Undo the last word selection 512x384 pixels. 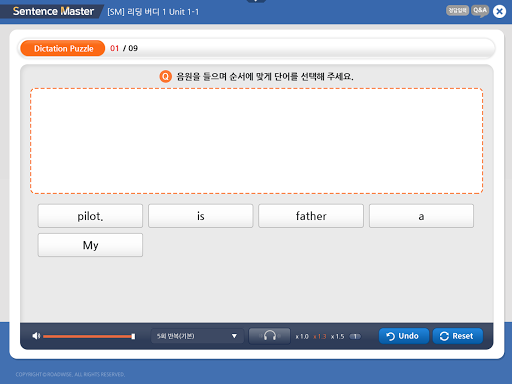pyautogui.click(x=403, y=336)
